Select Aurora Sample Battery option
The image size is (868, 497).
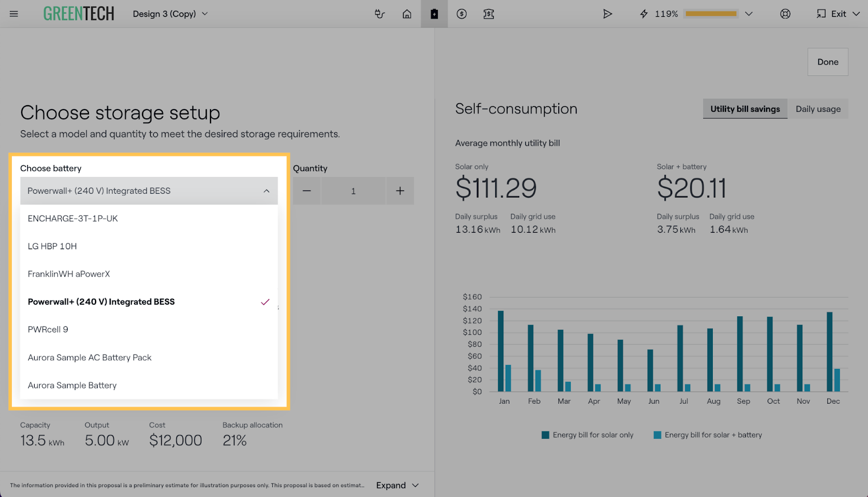click(149, 385)
